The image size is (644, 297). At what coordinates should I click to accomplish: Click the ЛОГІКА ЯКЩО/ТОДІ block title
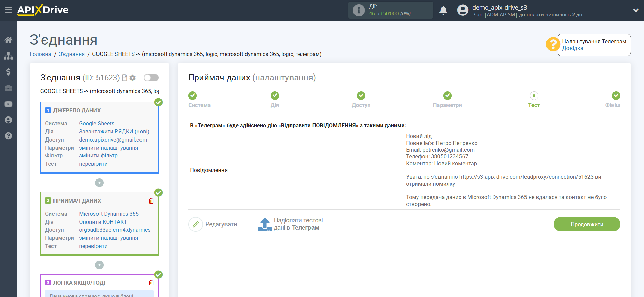79,283
